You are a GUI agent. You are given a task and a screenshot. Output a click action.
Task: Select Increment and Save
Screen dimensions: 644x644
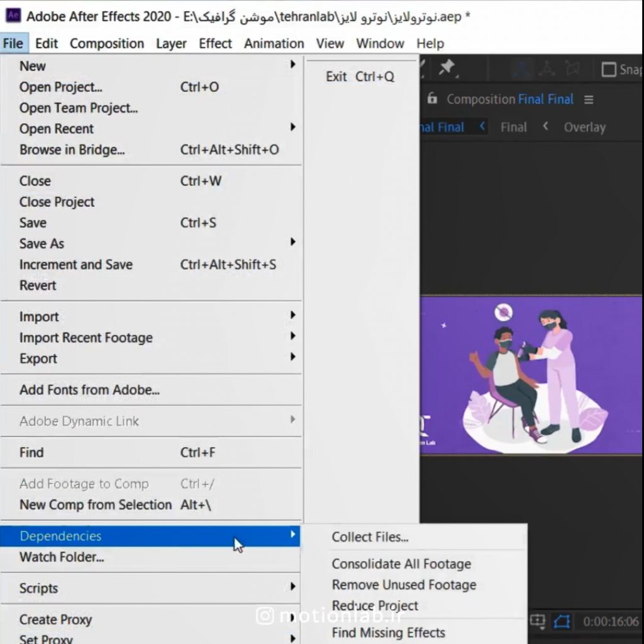(x=75, y=265)
